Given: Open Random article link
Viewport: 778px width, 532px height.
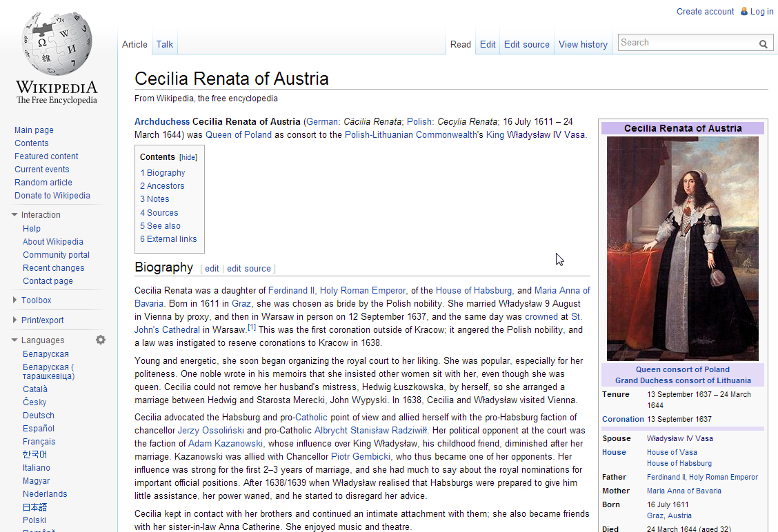Looking at the screenshot, I should pos(43,183).
